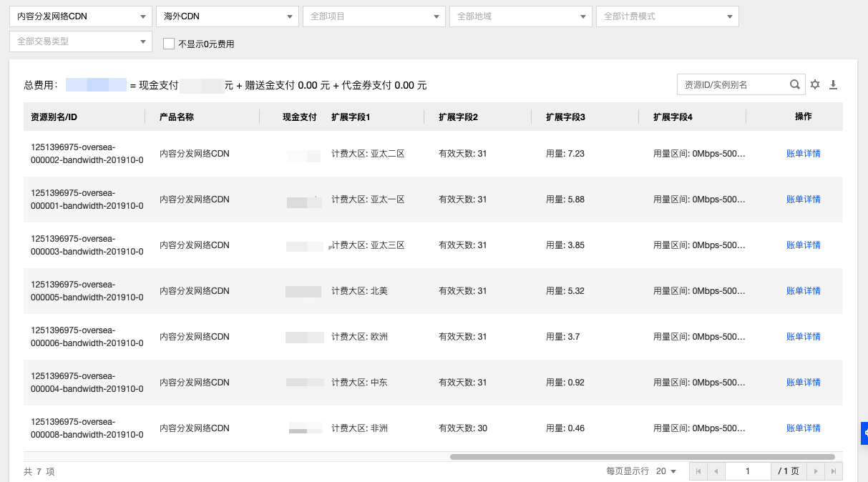The image size is (868, 482).
Task: Open the 全部计费模式 dropdown
Action: click(667, 16)
